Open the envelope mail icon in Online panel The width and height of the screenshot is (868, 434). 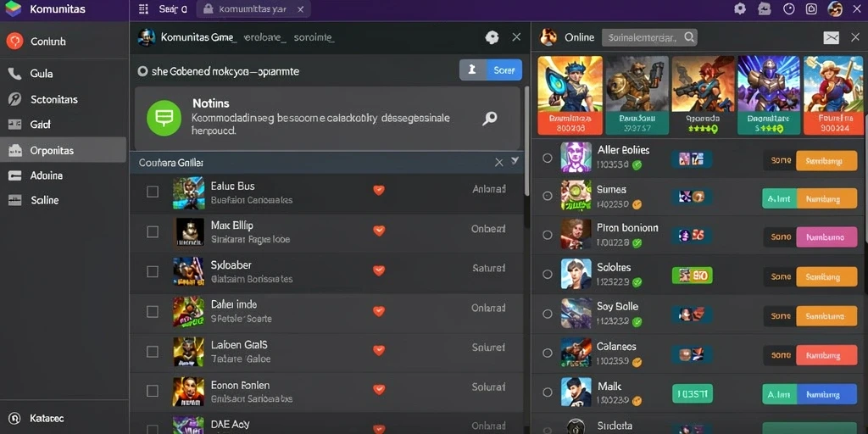[x=831, y=37]
